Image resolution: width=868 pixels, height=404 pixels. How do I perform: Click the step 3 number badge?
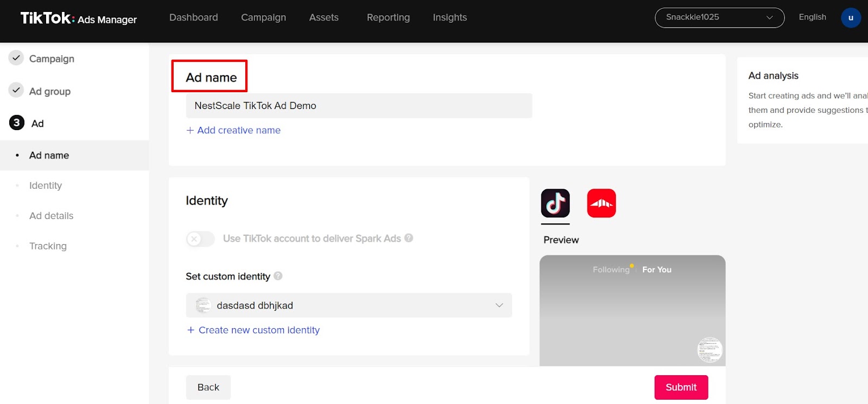tap(16, 123)
